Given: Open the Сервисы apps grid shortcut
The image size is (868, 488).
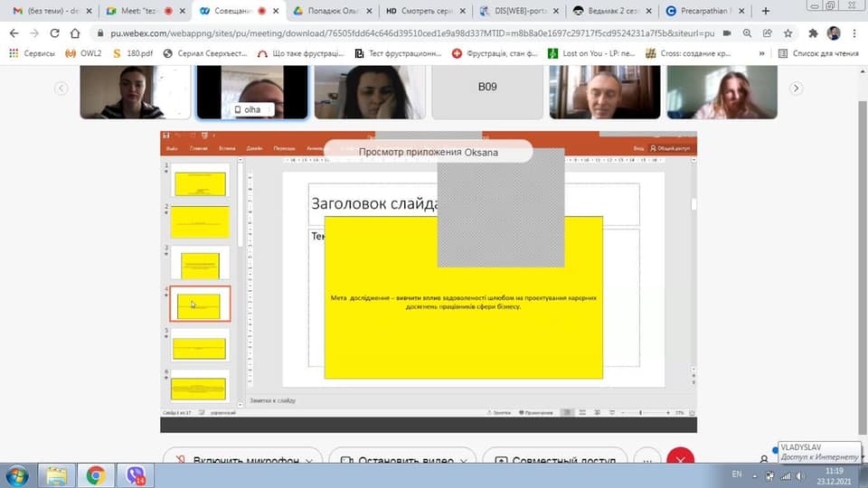Looking at the screenshot, I should tap(32, 53).
